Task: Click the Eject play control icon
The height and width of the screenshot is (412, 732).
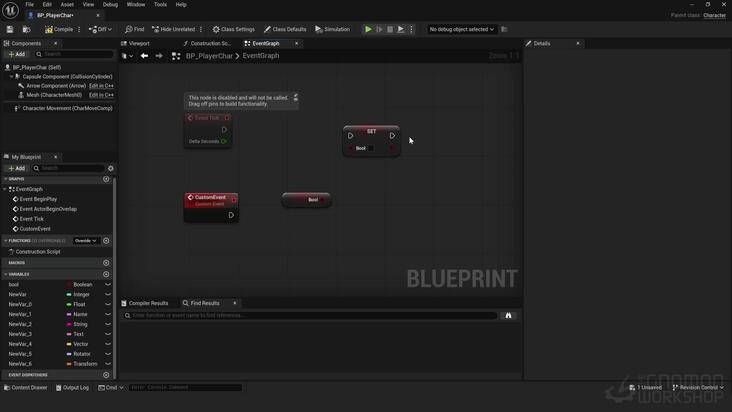Action: click(x=401, y=29)
